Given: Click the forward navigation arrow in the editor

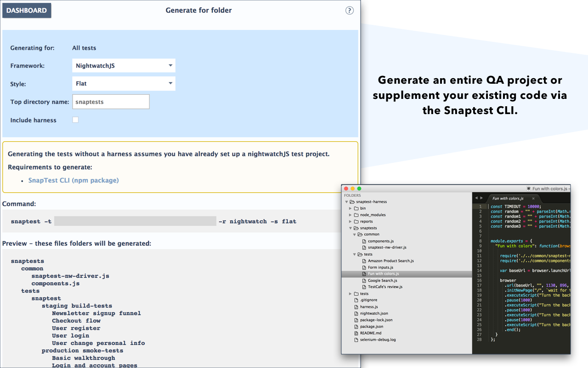Looking at the screenshot, I should [481, 198].
